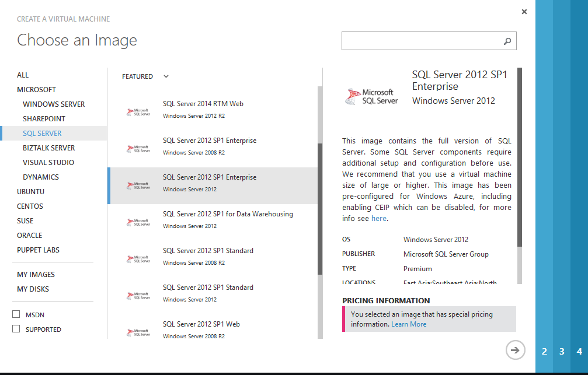Image resolution: width=588 pixels, height=375 pixels.
Task: Click the PRICING INFORMATION heading
Action: [x=386, y=300]
